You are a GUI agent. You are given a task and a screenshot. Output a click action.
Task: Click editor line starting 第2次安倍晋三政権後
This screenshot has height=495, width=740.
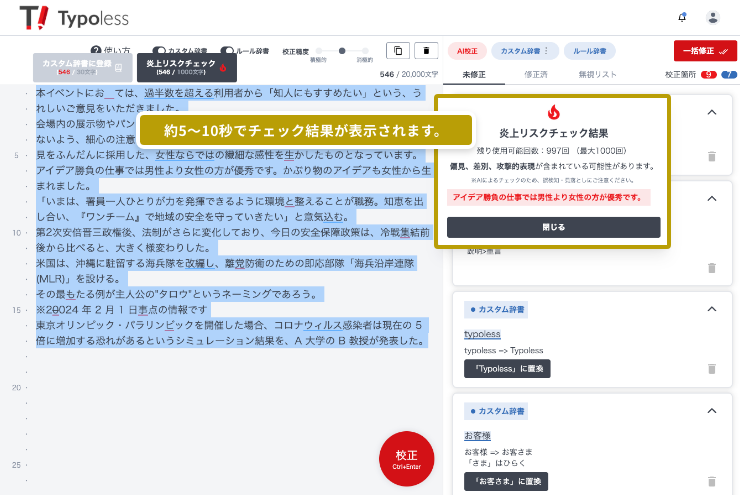tap(233, 232)
